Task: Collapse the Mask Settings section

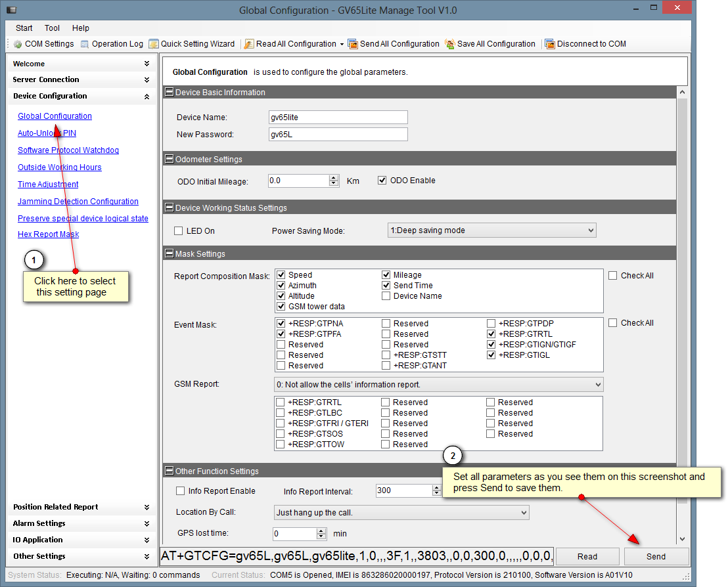Action: pos(170,253)
